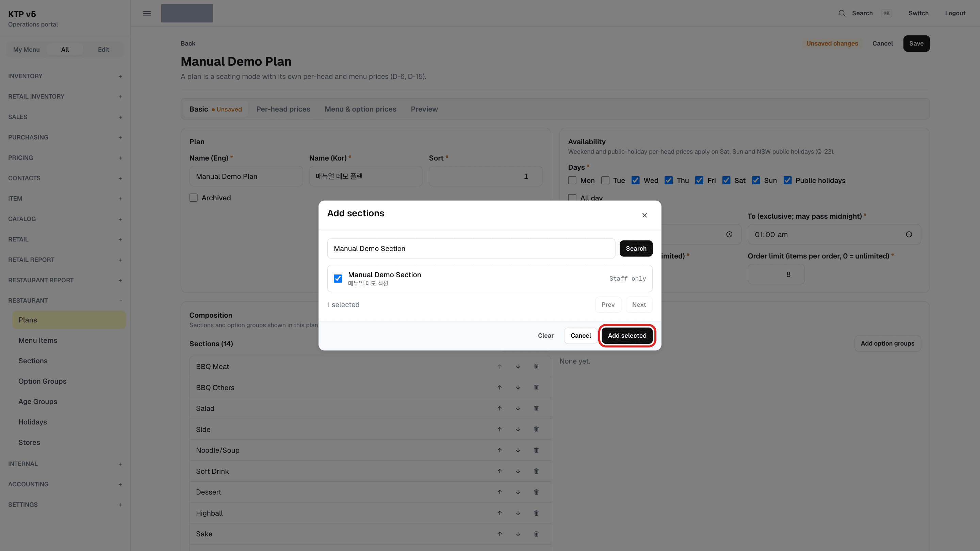Click the Save button
The width and height of the screenshot is (980, 551).
[x=916, y=43]
